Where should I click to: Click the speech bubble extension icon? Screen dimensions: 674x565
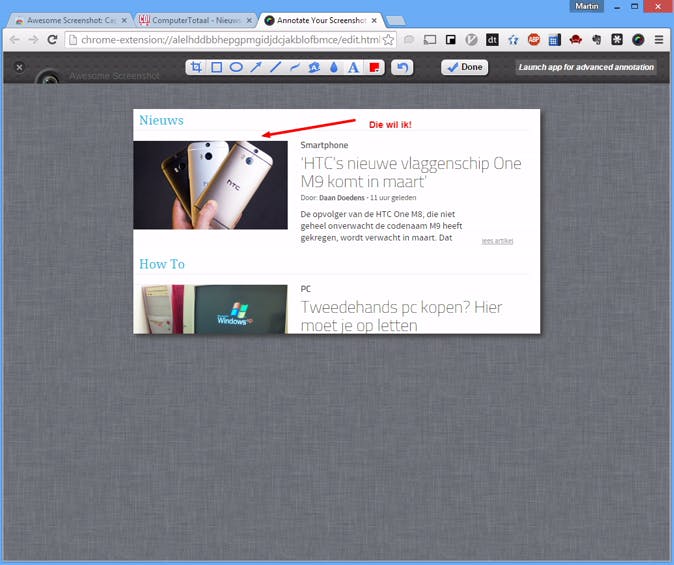coord(409,40)
